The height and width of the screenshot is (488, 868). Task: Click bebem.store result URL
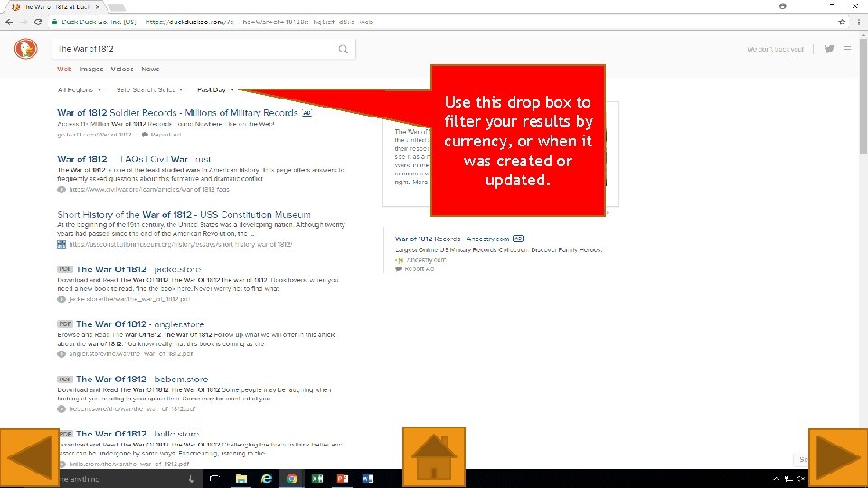132,408
